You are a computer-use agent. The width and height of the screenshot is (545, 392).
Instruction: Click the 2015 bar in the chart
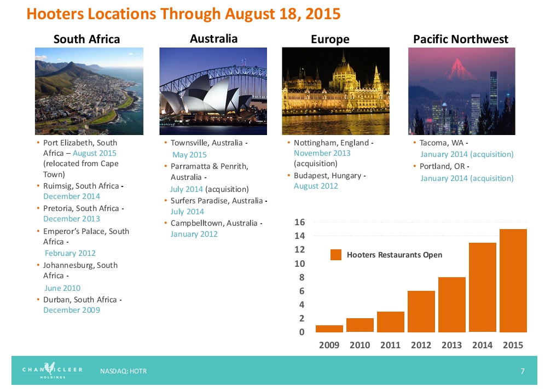tap(513, 280)
